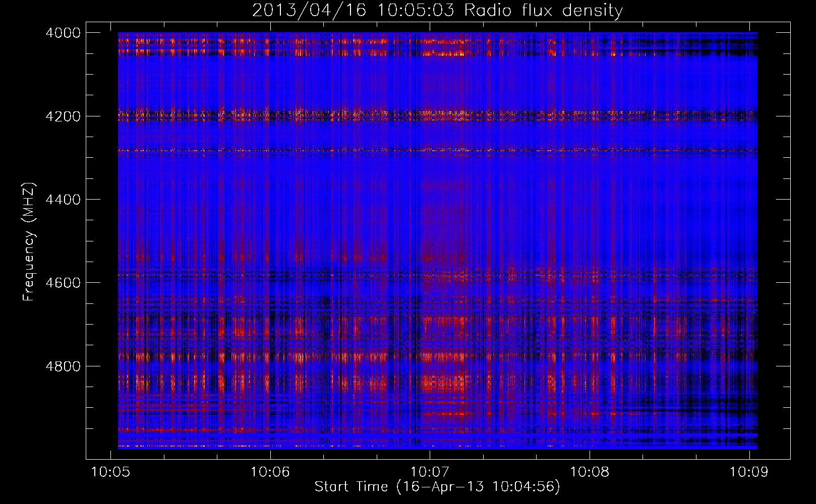This screenshot has height=504, width=816.
Task: Click the 4200 frequency tick label
Action: 63,116
